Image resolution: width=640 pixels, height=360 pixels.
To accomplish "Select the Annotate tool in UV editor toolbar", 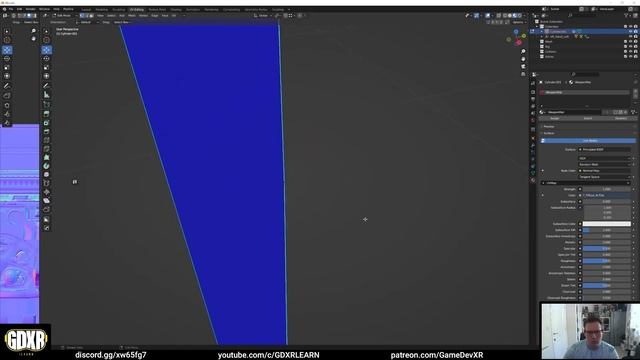I will click(7, 86).
